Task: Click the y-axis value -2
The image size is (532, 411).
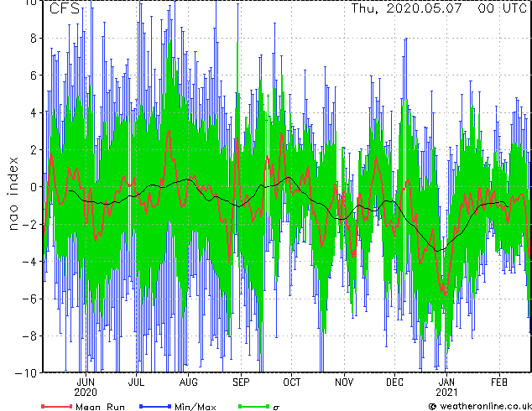Action: 29,224
